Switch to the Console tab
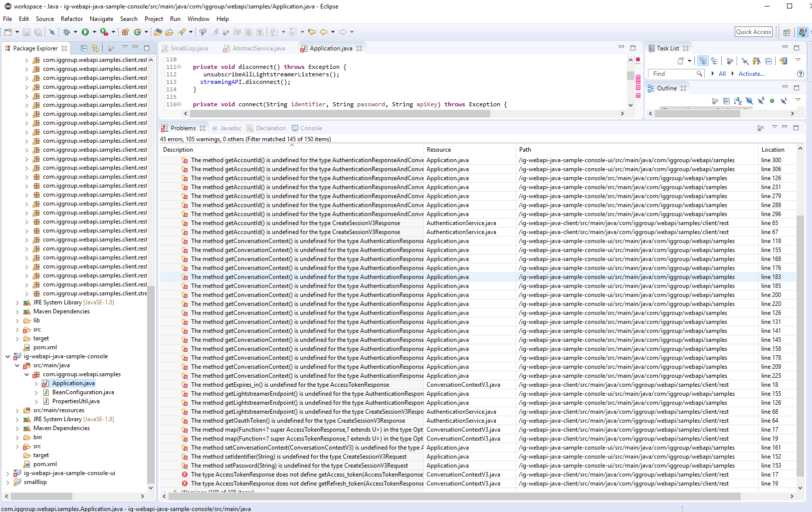 311,128
